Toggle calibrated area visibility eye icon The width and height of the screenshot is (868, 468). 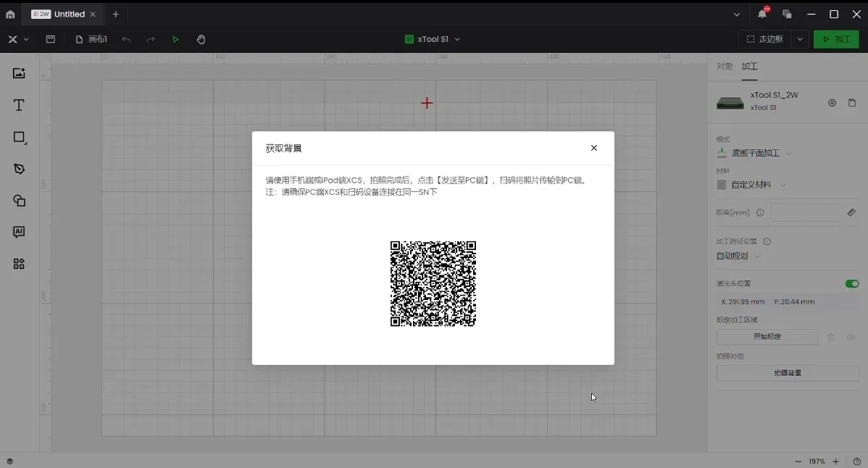[851, 337]
